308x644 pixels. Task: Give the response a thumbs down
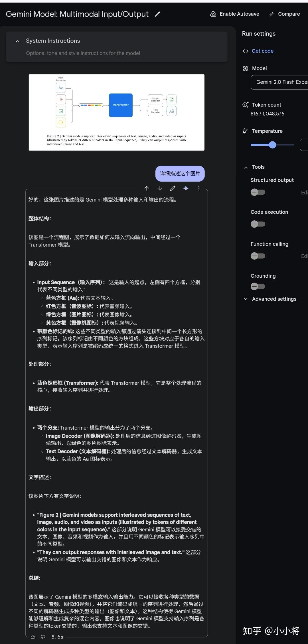tap(43, 637)
